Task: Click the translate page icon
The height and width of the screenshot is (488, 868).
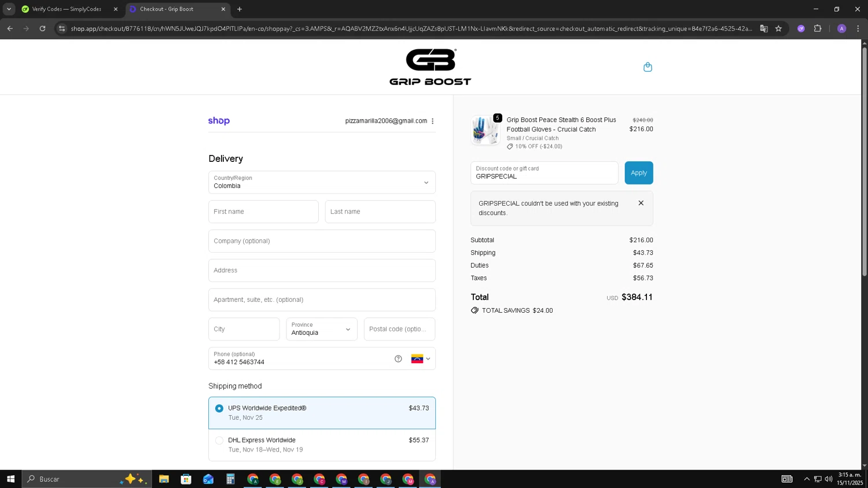Action: 764,28
